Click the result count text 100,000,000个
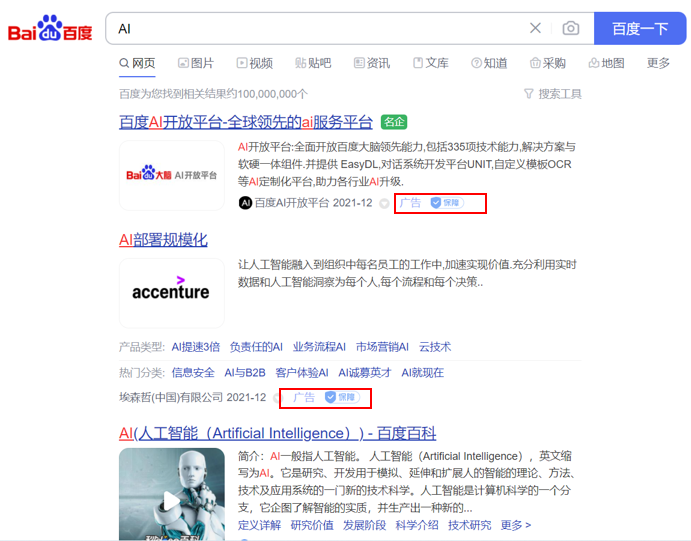Viewport: 691px width, 541px height. 272,94
